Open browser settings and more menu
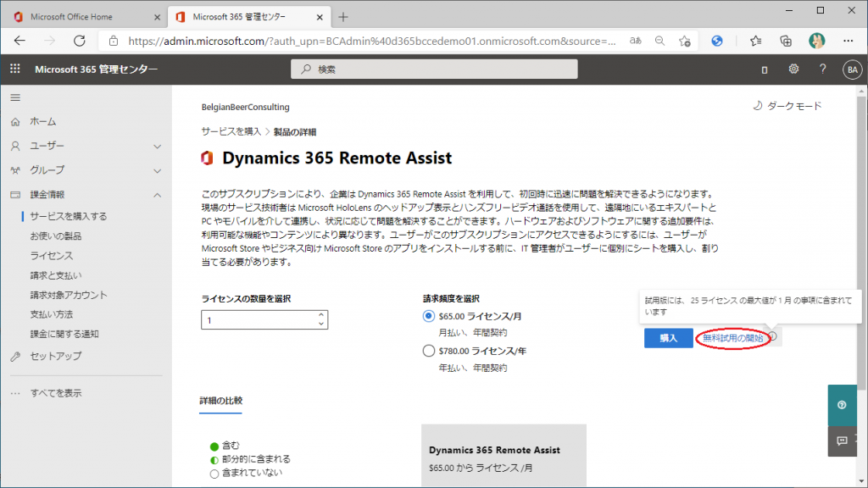 [x=848, y=41]
